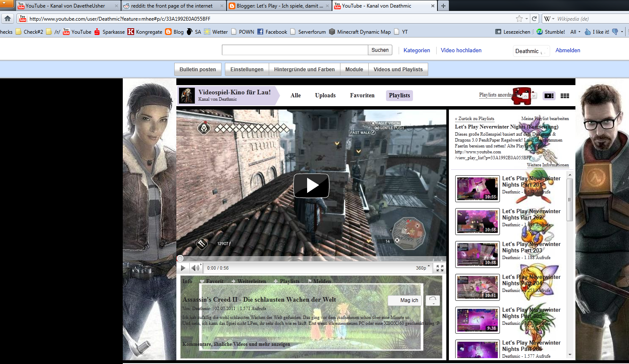Open the Module channel settings

tap(354, 70)
